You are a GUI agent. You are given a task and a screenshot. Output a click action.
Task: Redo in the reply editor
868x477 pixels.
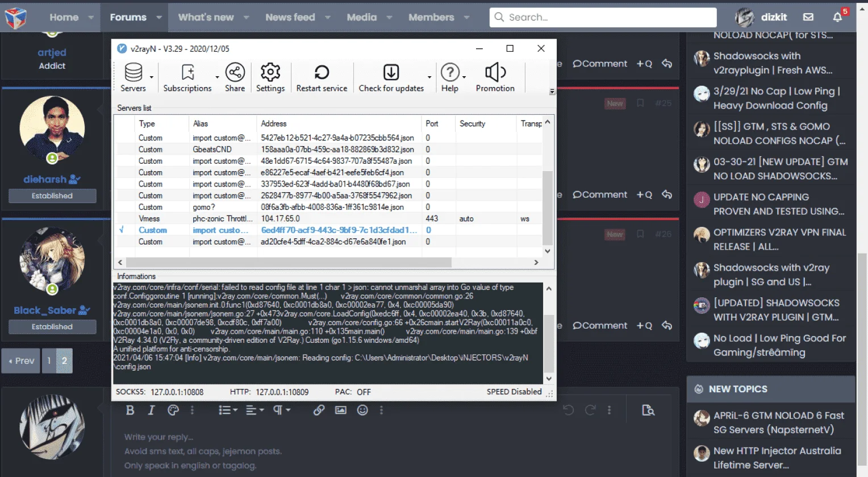(590, 410)
